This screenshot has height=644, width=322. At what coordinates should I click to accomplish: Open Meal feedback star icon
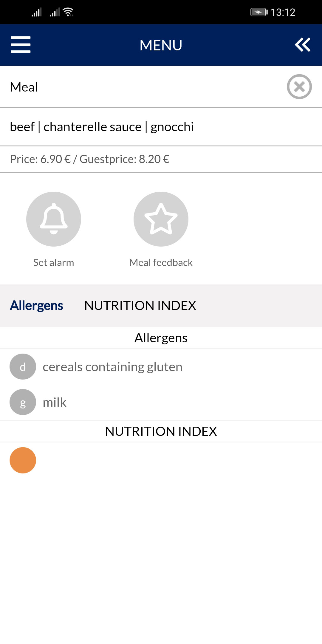[x=161, y=219]
